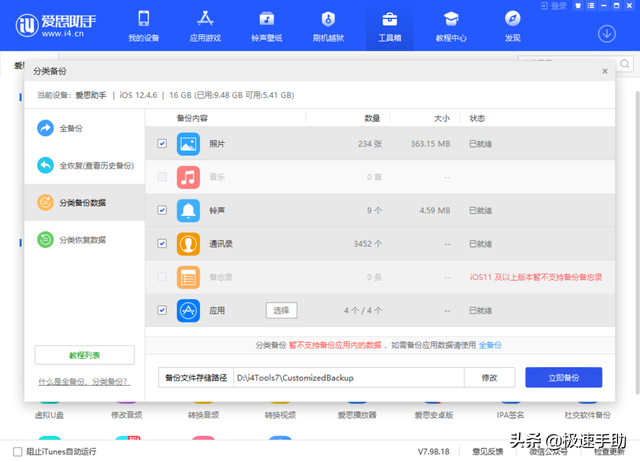Image resolution: width=640 pixels, height=462 pixels.
Task: Click the 登录 login link
Action: coord(554,6)
